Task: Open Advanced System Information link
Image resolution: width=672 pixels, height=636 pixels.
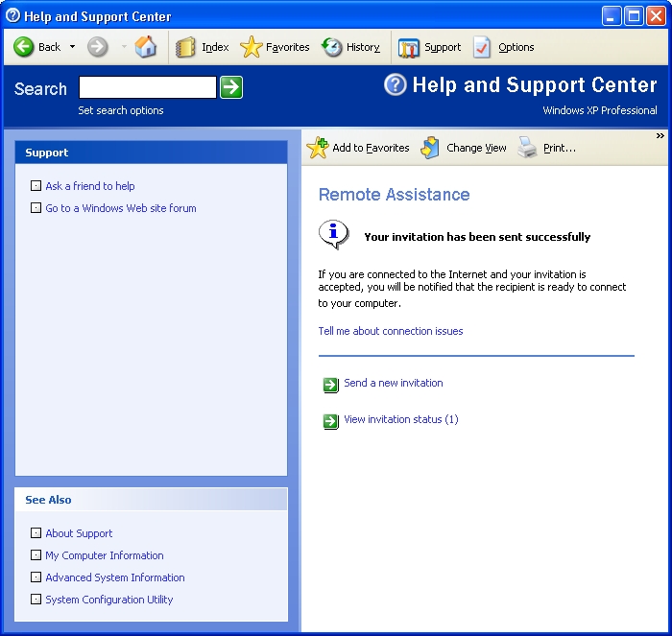Action: (115, 577)
